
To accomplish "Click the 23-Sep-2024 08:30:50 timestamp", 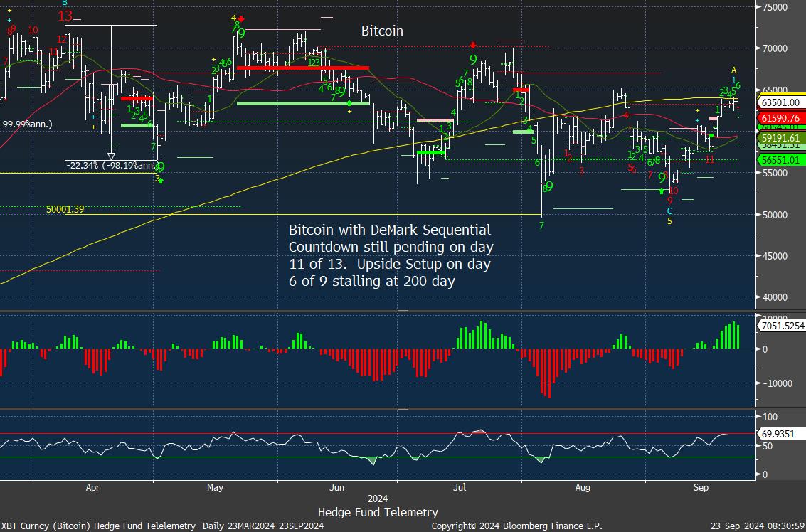I will pos(758,526).
